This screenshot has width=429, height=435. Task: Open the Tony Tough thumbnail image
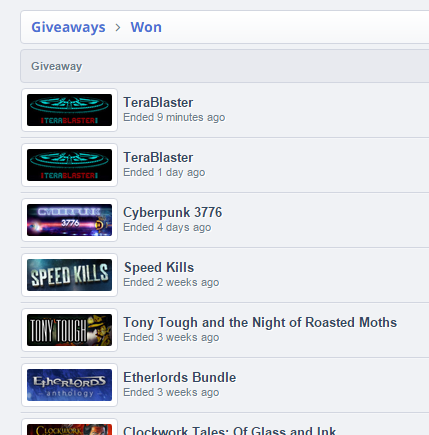[x=69, y=330]
